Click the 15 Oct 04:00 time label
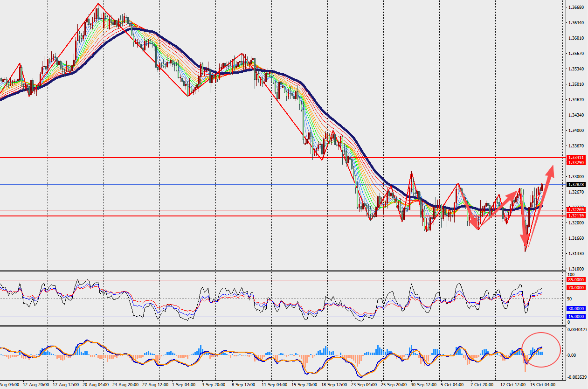The height and width of the screenshot is (389, 588). (x=542, y=385)
